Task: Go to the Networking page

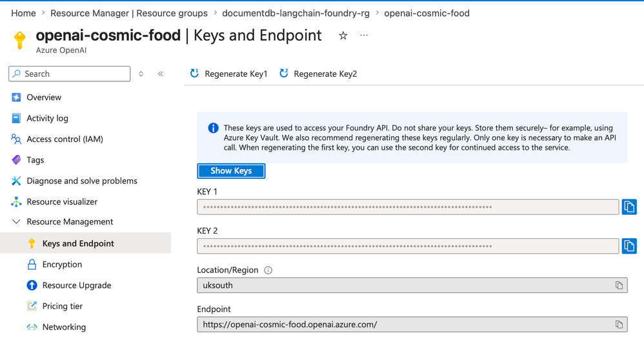Action: coord(64,327)
